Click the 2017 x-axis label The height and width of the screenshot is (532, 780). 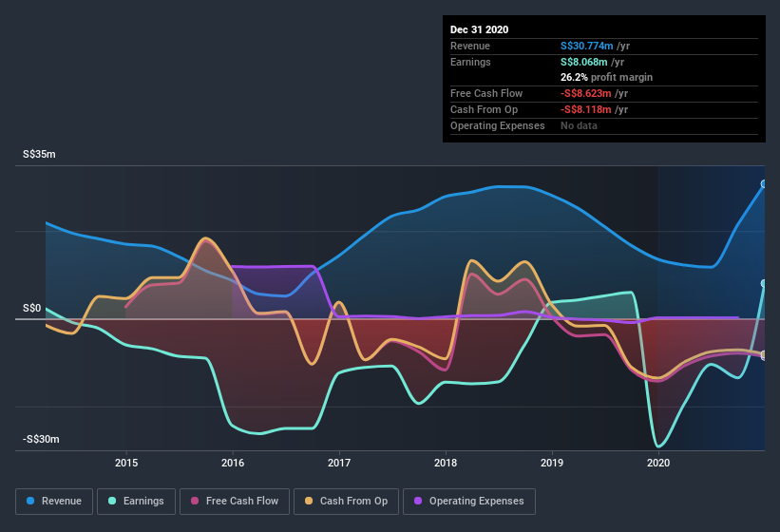(x=339, y=463)
